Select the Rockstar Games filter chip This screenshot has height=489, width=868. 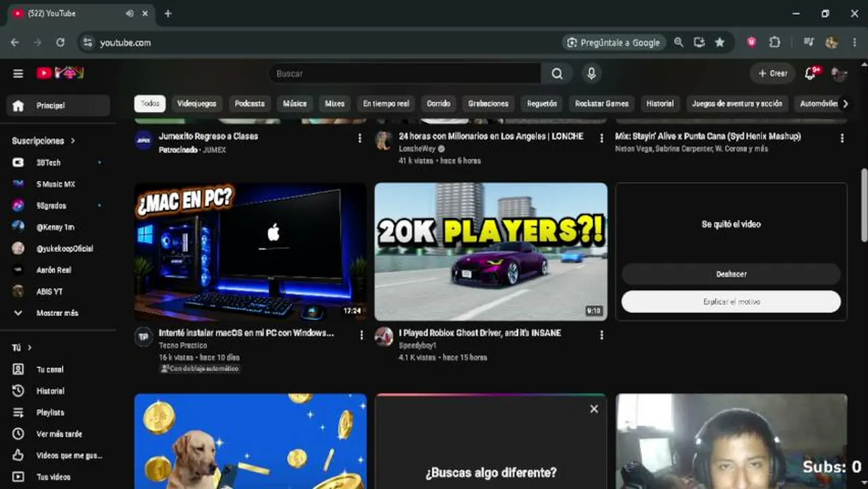coord(602,103)
